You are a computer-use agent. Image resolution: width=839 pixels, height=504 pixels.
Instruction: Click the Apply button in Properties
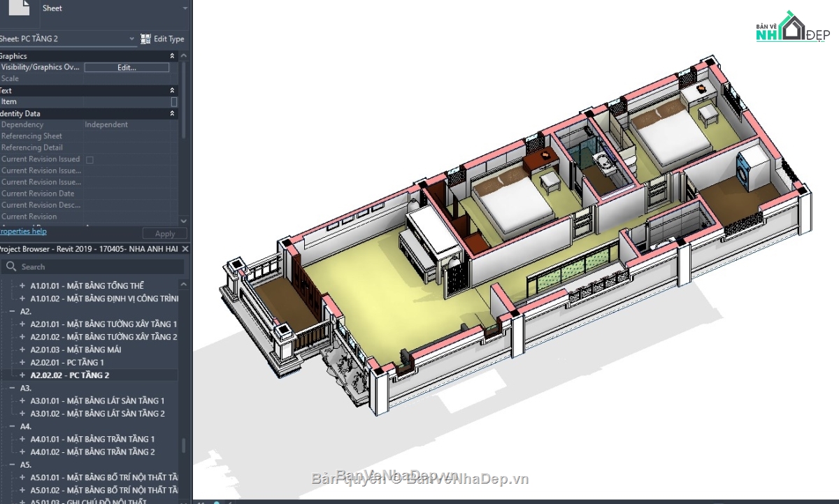(x=165, y=233)
